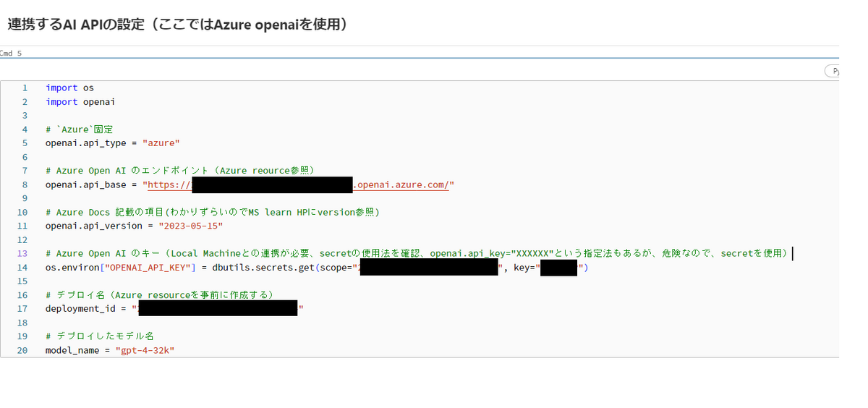Click the デプロイ名 comment line

[159, 295]
